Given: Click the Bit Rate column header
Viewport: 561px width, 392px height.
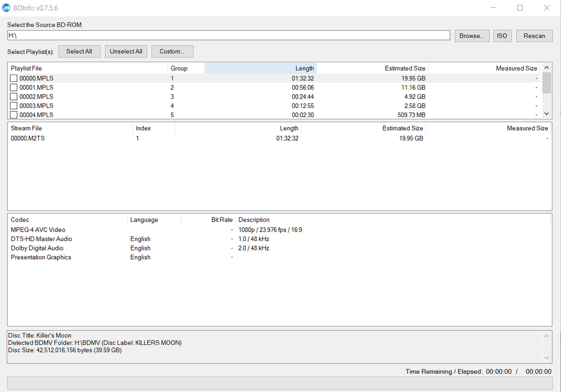Looking at the screenshot, I should (208, 220).
